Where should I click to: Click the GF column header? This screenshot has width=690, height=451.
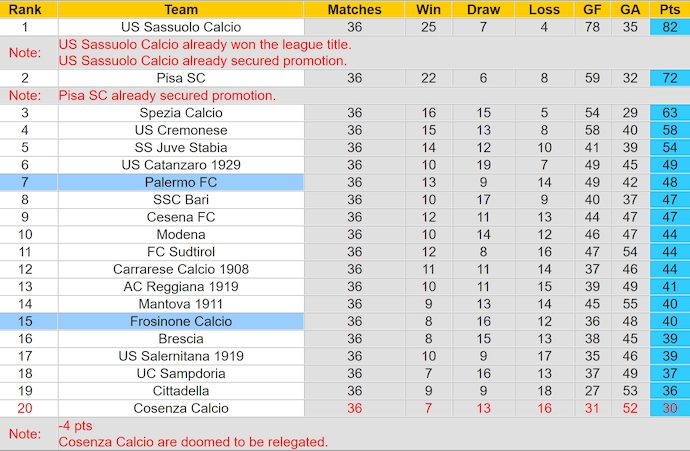(x=592, y=9)
